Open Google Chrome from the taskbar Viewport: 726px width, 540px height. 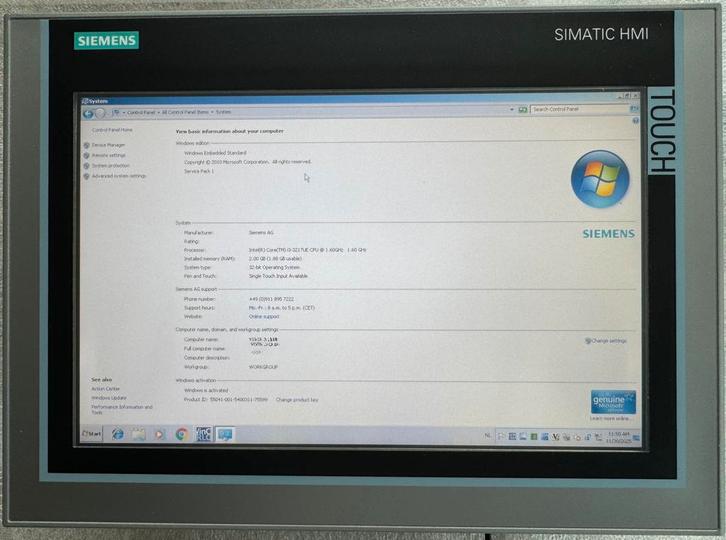pyautogui.click(x=182, y=434)
